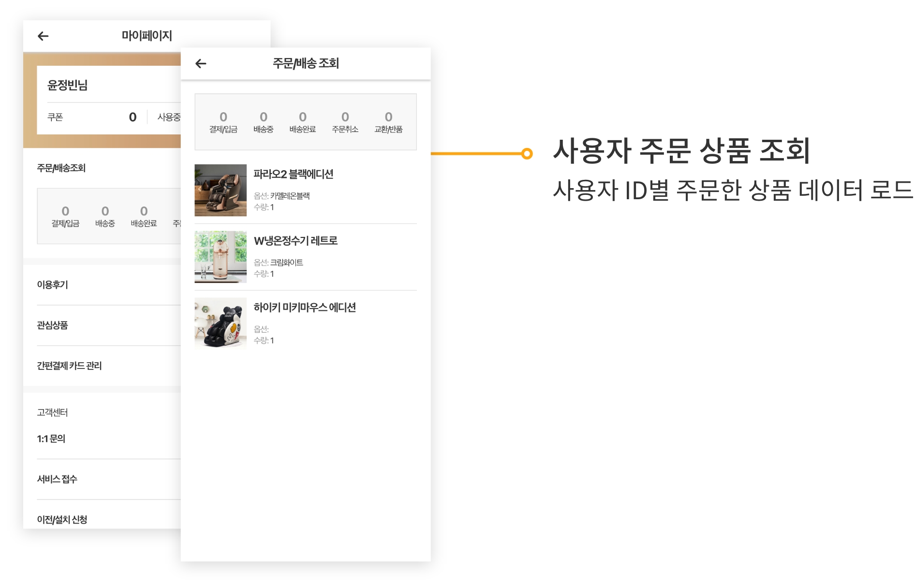The height and width of the screenshot is (588, 915).
Task: Select the W냉온정수기 레트로 product title
Action: [x=295, y=241]
